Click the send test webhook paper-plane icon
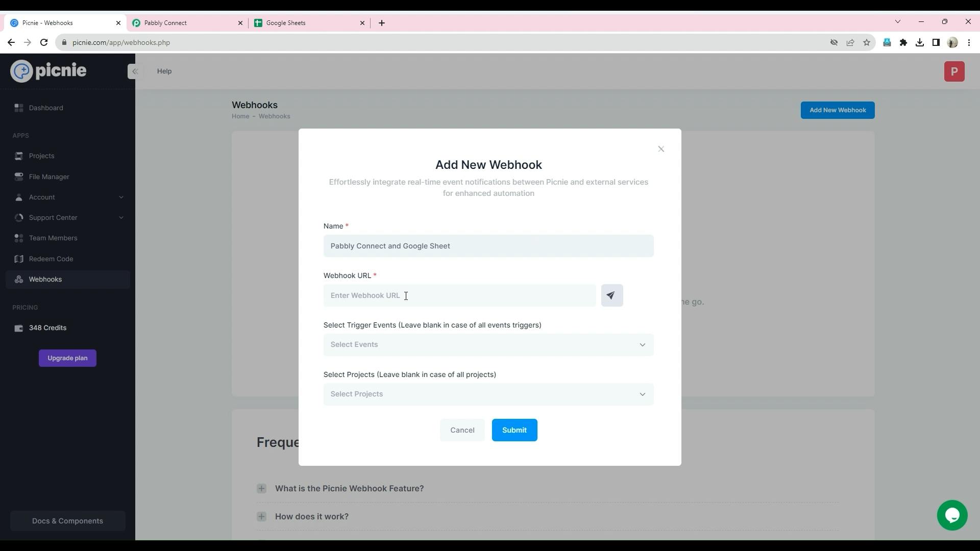The height and width of the screenshot is (551, 980). [611, 295]
